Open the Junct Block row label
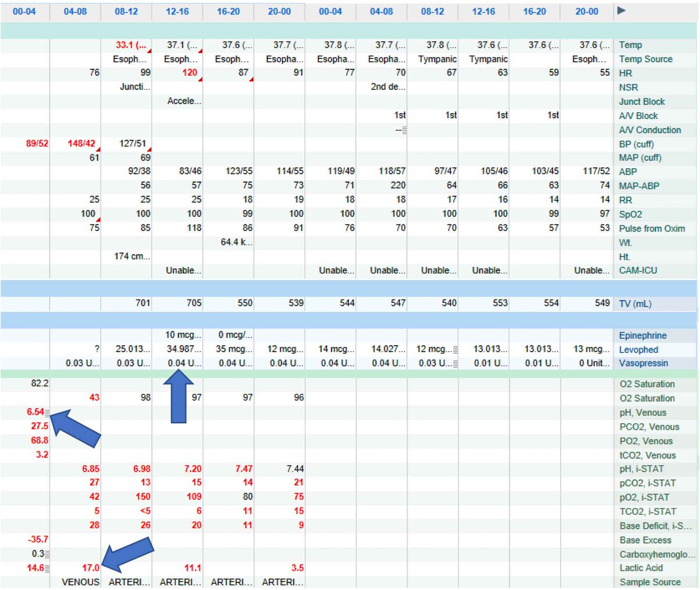700x590 pixels. point(642,101)
